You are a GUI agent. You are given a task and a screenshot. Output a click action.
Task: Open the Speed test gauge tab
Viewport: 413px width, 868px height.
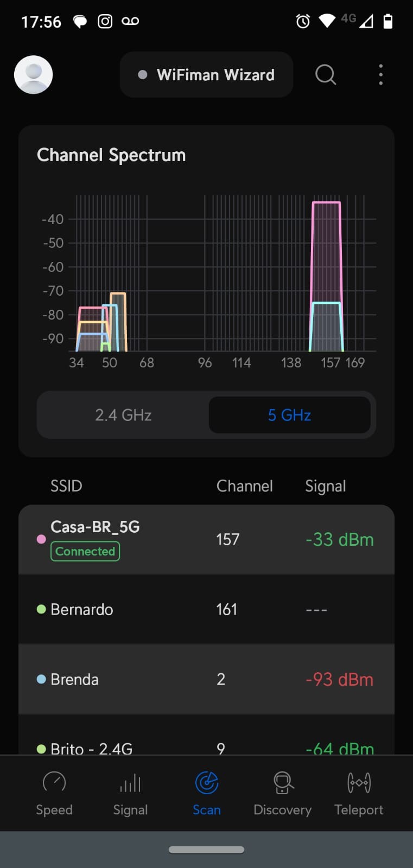pyautogui.click(x=54, y=793)
